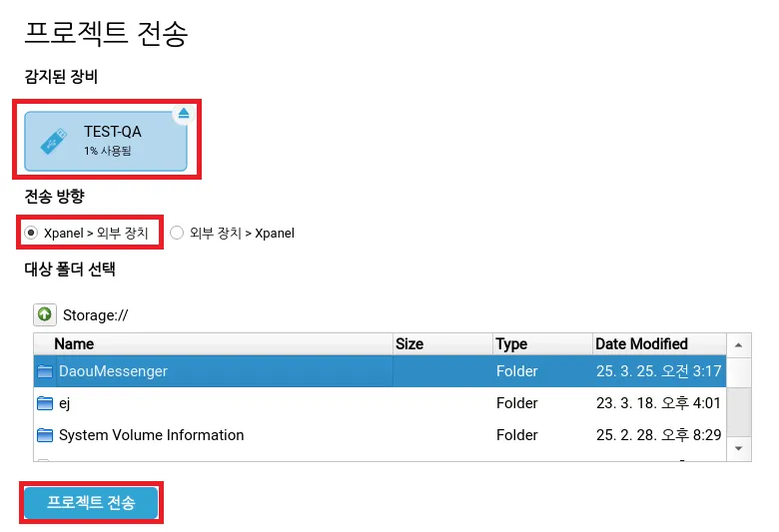Click the green up-folder arrow icon
The height and width of the screenshot is (532, 779).
(44, 314)
